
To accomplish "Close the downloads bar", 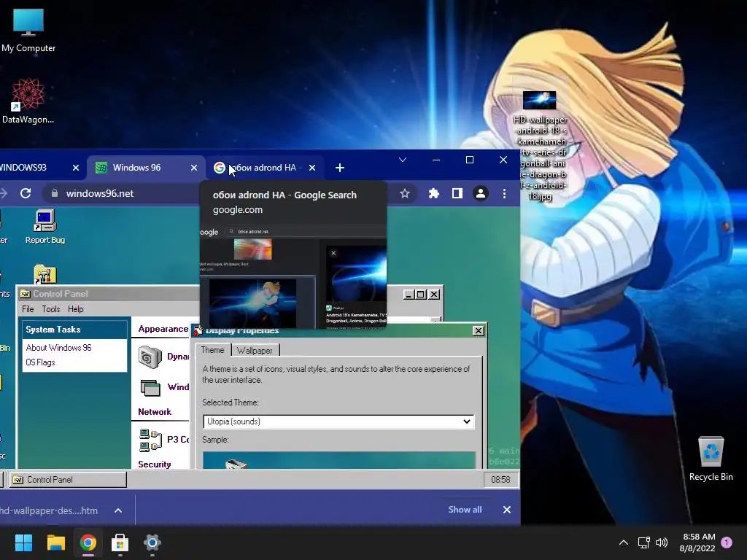I will point(507,510).
